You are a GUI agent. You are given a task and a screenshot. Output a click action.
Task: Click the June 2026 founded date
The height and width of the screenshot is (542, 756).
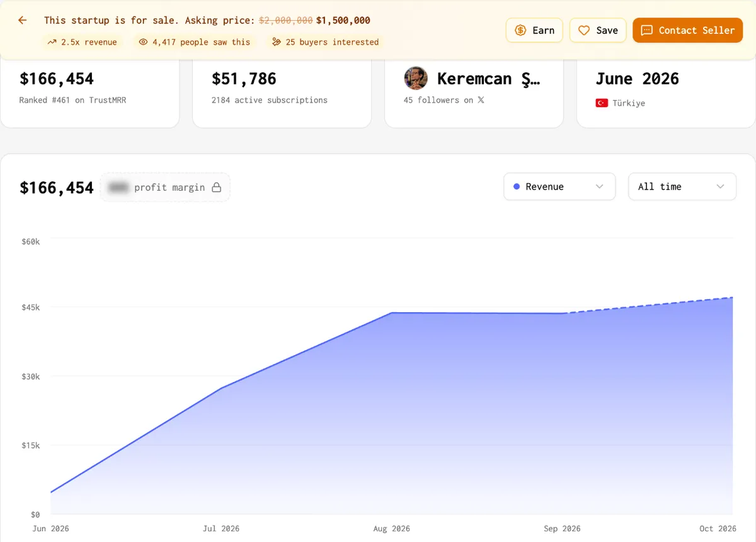tap(638, 79)
